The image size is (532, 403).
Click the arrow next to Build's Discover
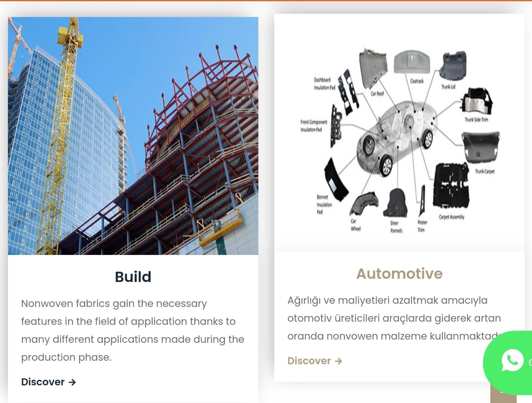point(72,382)
